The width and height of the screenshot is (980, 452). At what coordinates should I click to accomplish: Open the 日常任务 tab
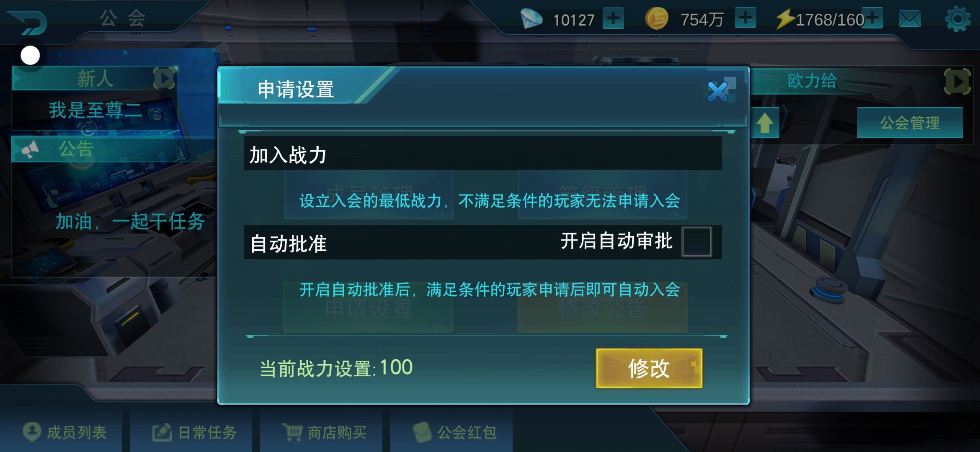pos(195,432)
